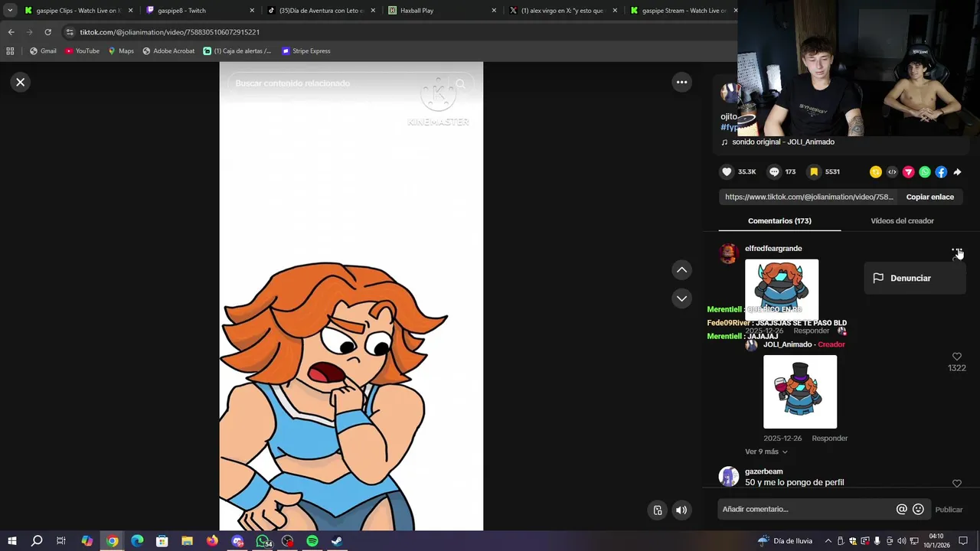Reload the page in Chrome

coord(47,32)
